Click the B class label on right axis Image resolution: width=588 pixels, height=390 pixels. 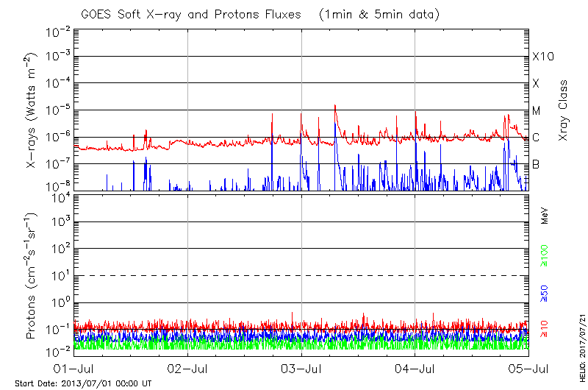click(536, 164)
